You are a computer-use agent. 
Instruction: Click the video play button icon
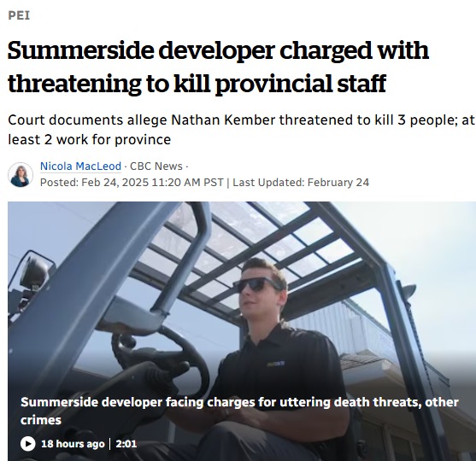pyautogui.click(x=28, y=444)
